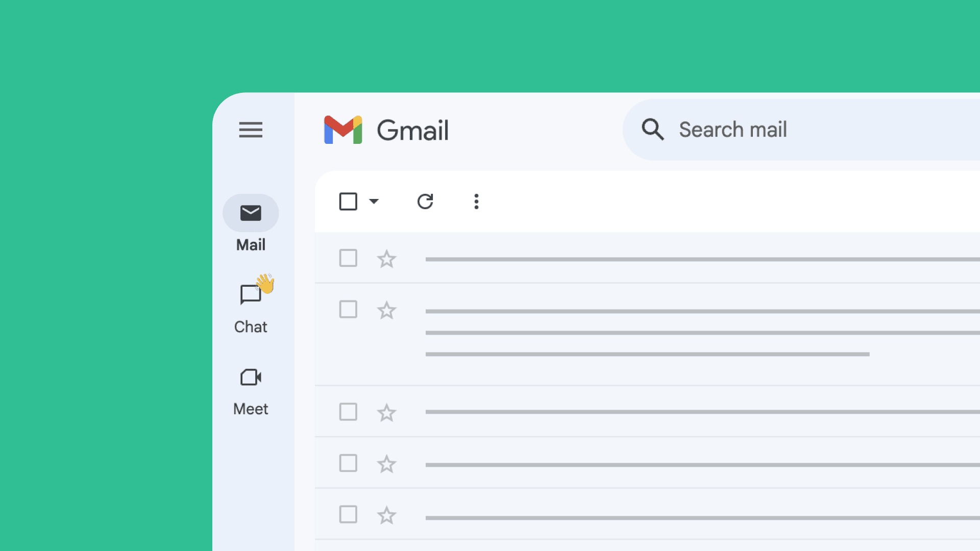The image size is (980, 551).
Task: Open the more options three-dot menu
Action: [x=476, y=202]
